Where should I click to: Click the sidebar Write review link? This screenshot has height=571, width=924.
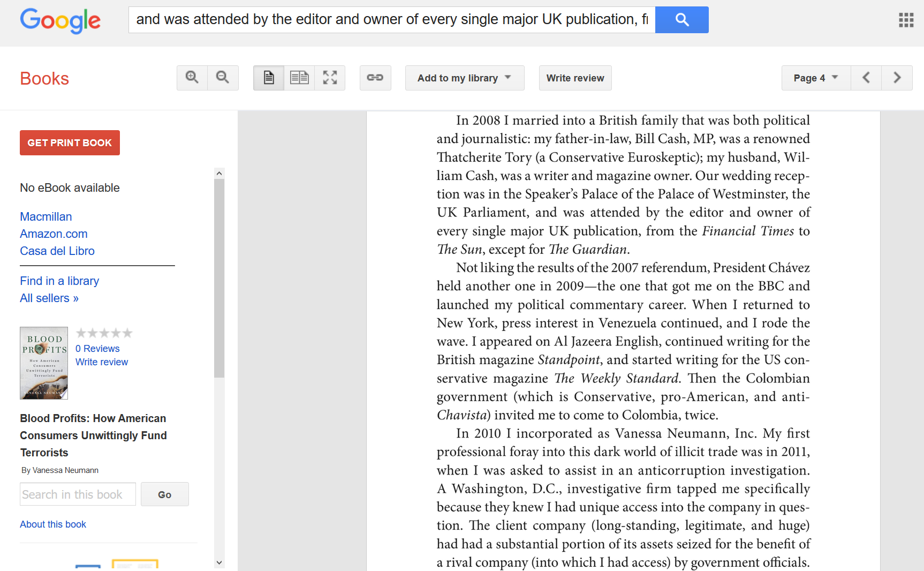pyautogui.click(x=102, y=362)
